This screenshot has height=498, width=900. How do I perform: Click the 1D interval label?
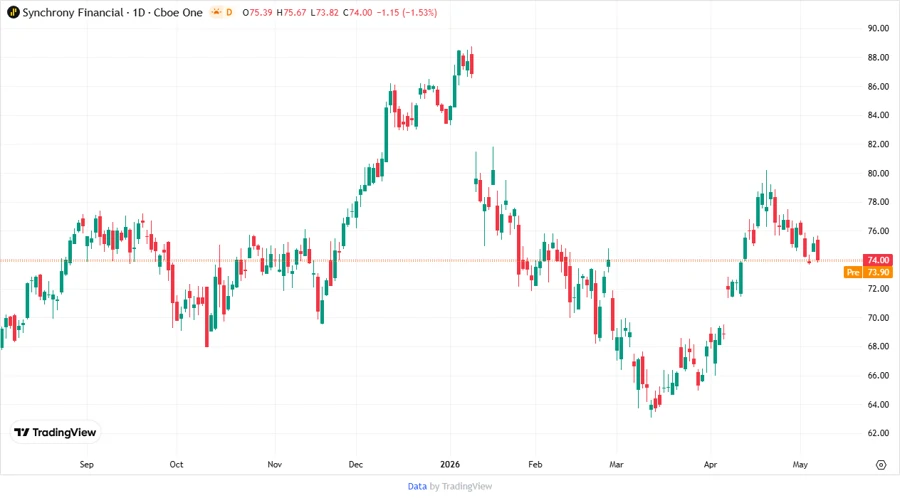tap(139, 12)
